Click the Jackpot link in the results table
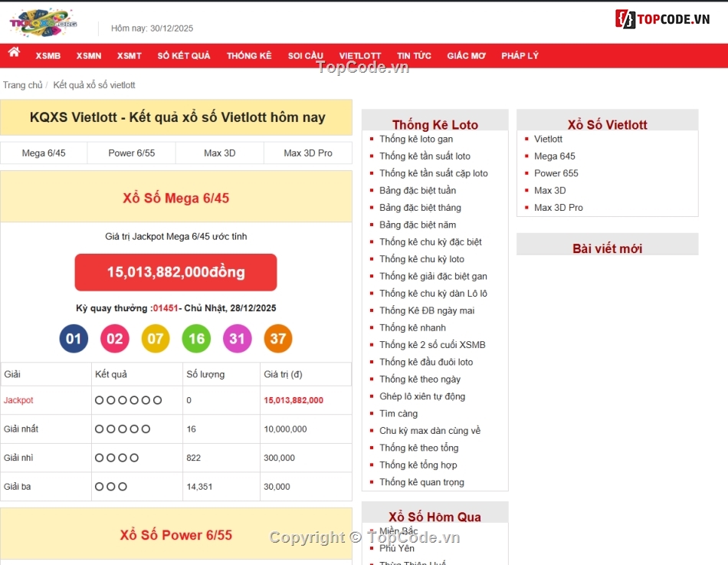Screen dimensions: 728x565 click(18, 399)
